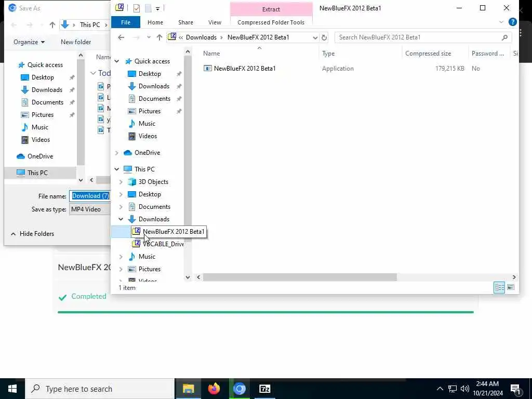
Task: Open the File ribbon tab
Action: coord(126,22)
